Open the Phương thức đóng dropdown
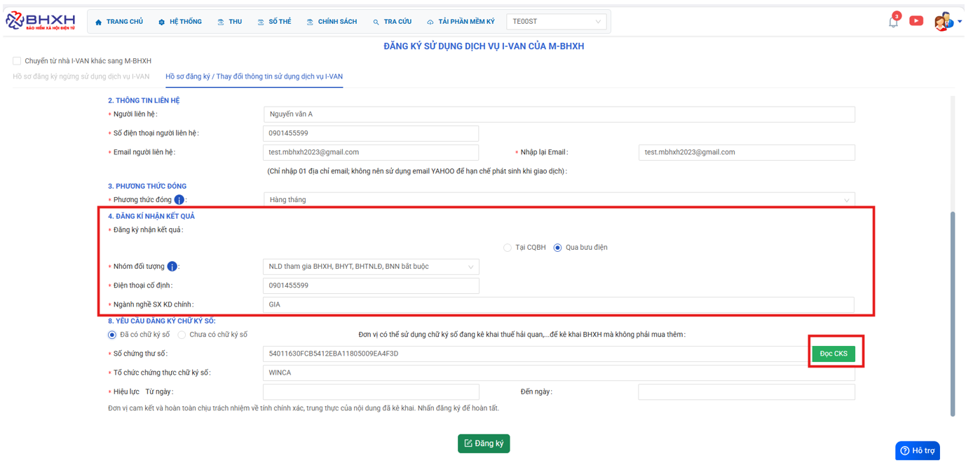 pos(559,200)
